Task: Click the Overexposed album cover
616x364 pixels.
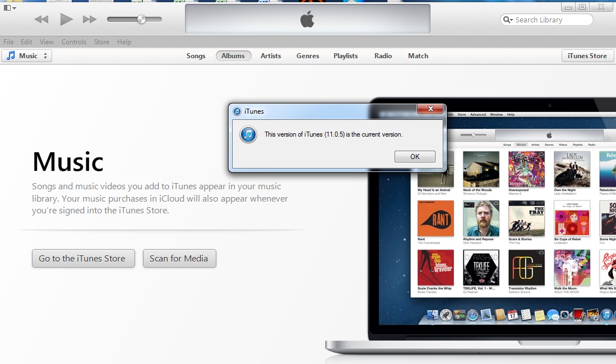Action: (526, 169)
